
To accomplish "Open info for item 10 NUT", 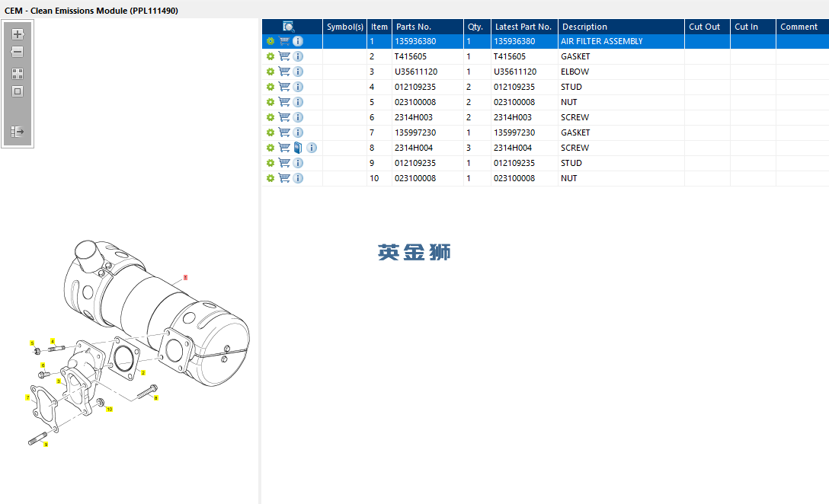I will (x=298, y=179).
